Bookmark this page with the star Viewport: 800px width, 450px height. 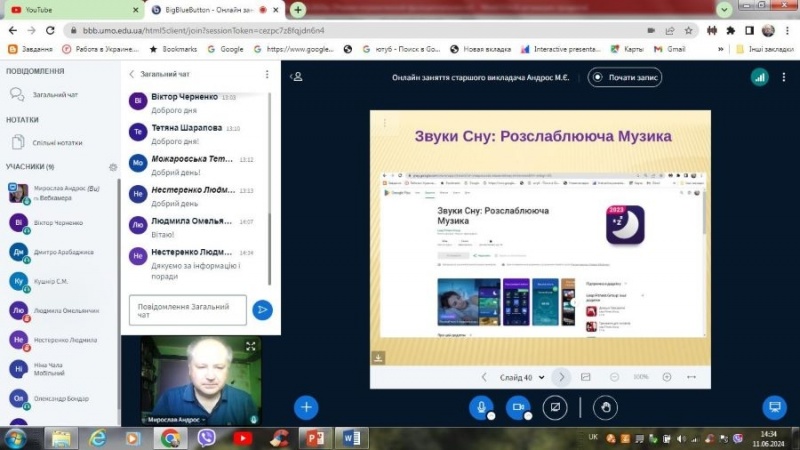point(688,31)
